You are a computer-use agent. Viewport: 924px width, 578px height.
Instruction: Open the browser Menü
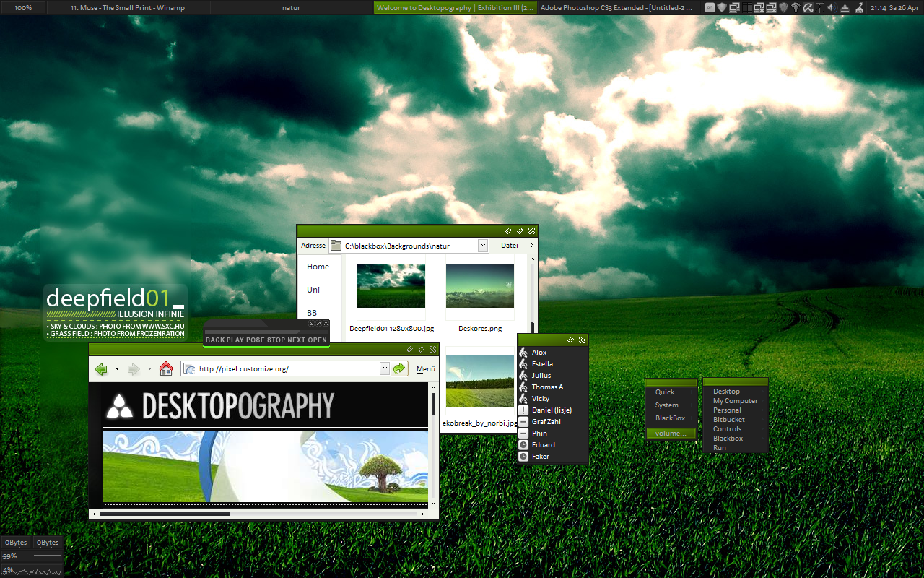click(426, 369)
